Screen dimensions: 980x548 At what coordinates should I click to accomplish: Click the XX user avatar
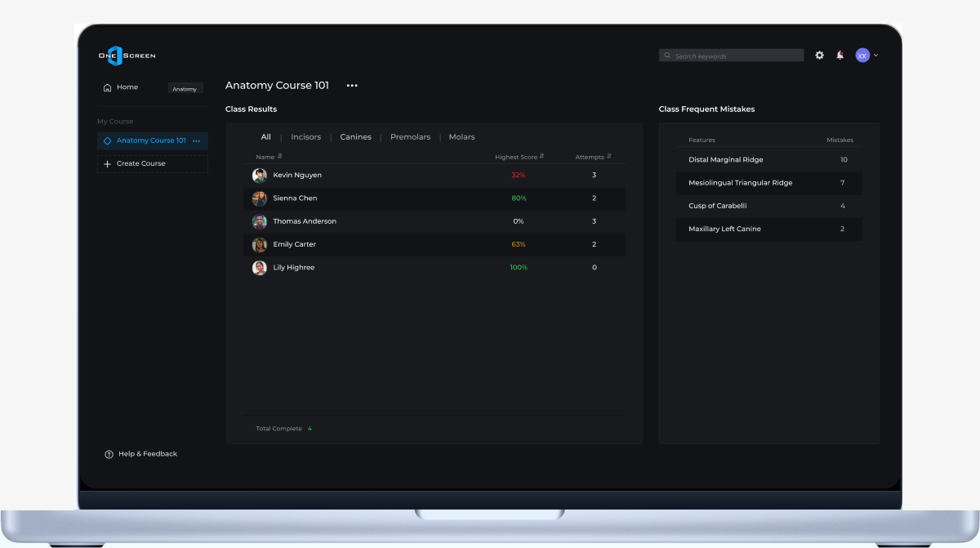(x=862, y=56)
